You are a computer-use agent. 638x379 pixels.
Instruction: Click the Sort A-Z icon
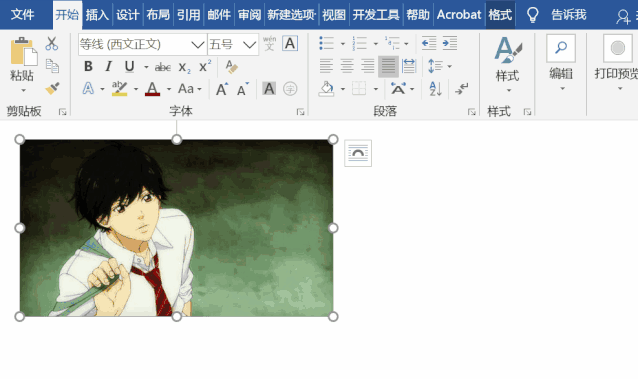[x=435, y=88]
